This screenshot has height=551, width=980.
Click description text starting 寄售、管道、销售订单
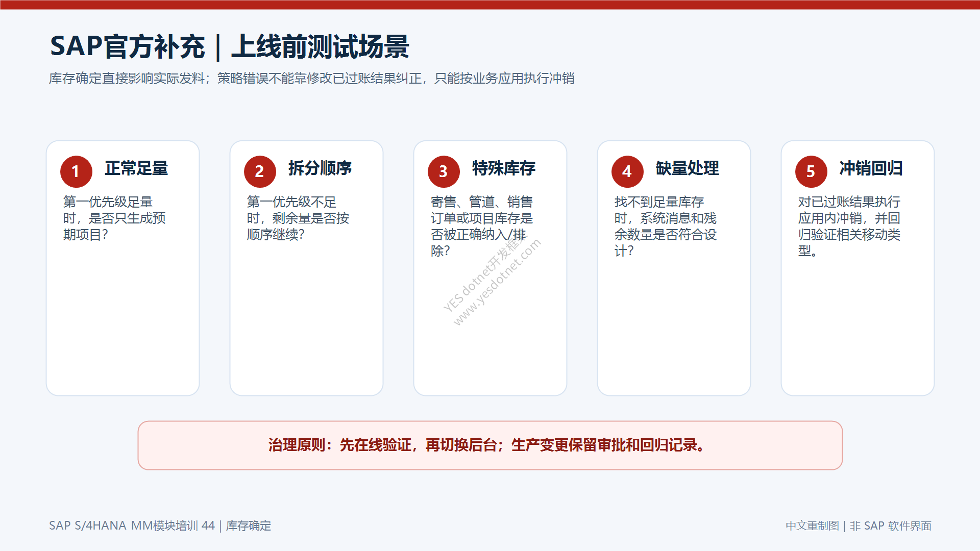pyautogui.click(x=482, y=227)
